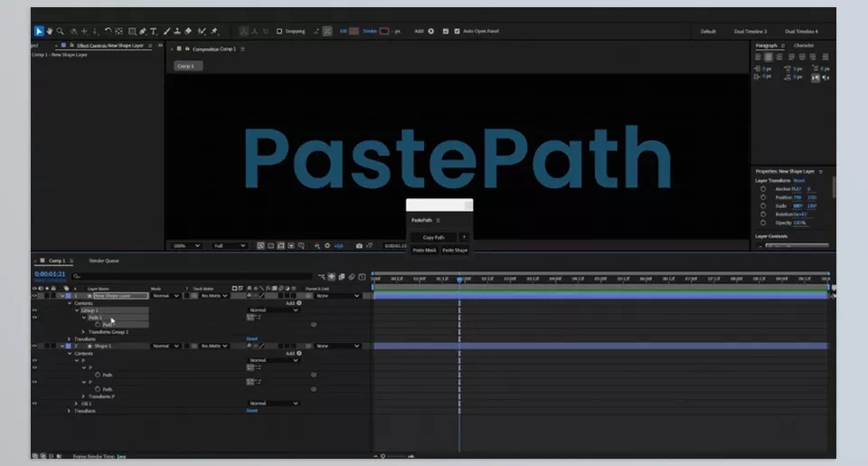Switch to Dual Timeline 4 workspace
Screen dimensions: 868x466
pos(801,32)
